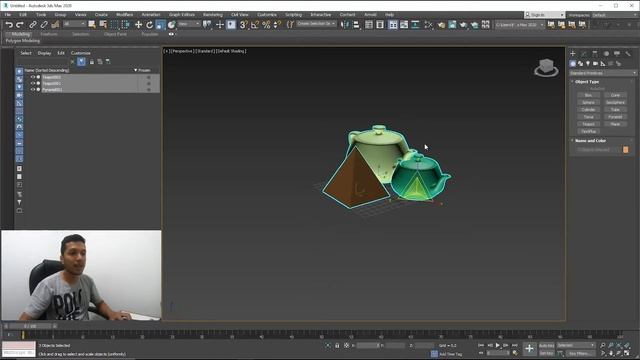The height and width of the screenshot is (360, 640).
Task: Open the Graph Editors menu
Action: [x=182, y=15]
